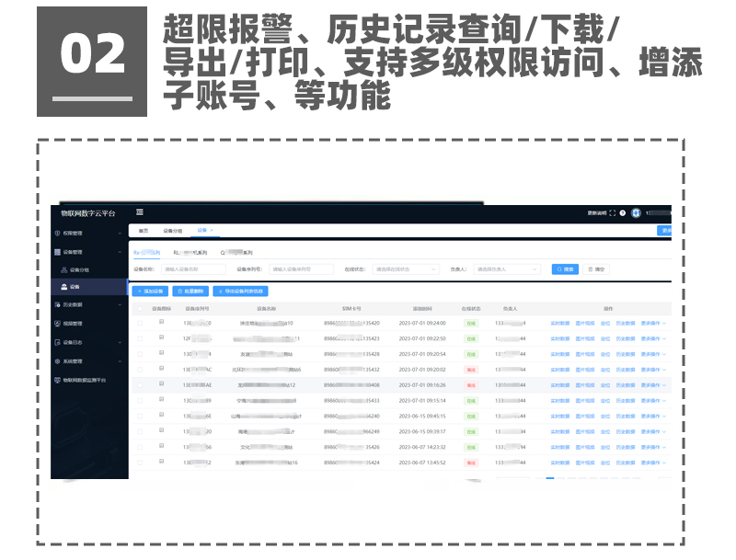Click the device icon of the 2023-07-01 09:22:50 row
The image size is (736, 560).
(x=161, y=337)
